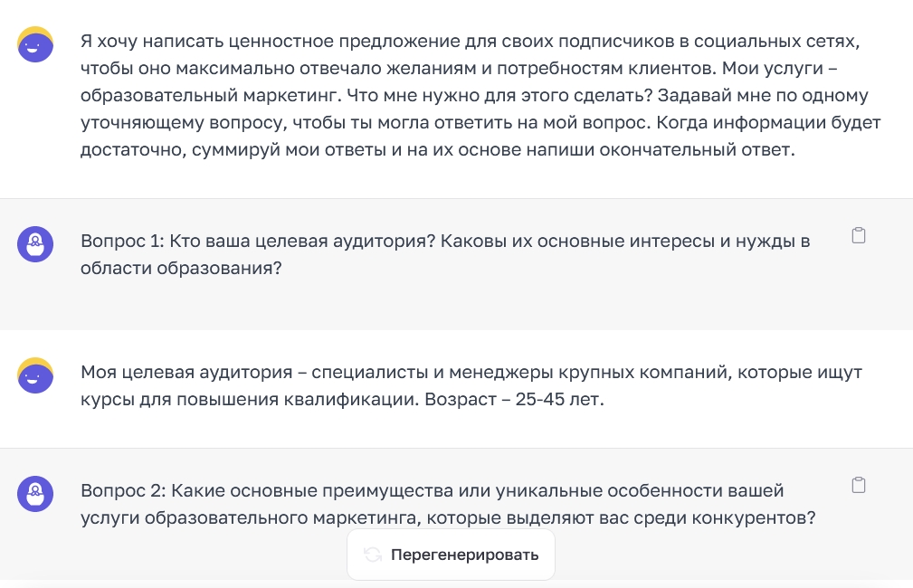The height and width of the screenshot is (588, 913).
Task: Click the phrase 'образовательный маркетинг' in the first message
Action: pyautogui.click(x=210, y=96)
